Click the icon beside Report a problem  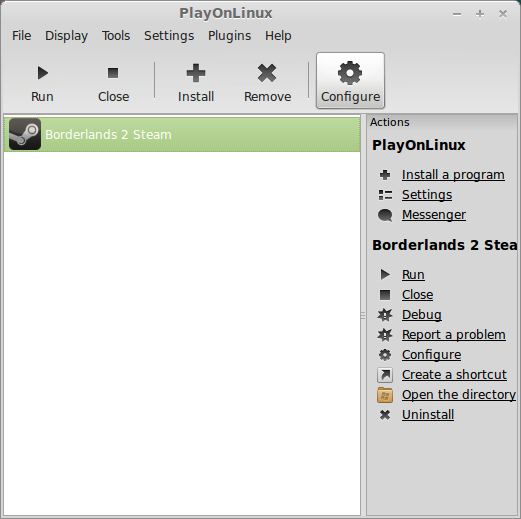(385, 335)
